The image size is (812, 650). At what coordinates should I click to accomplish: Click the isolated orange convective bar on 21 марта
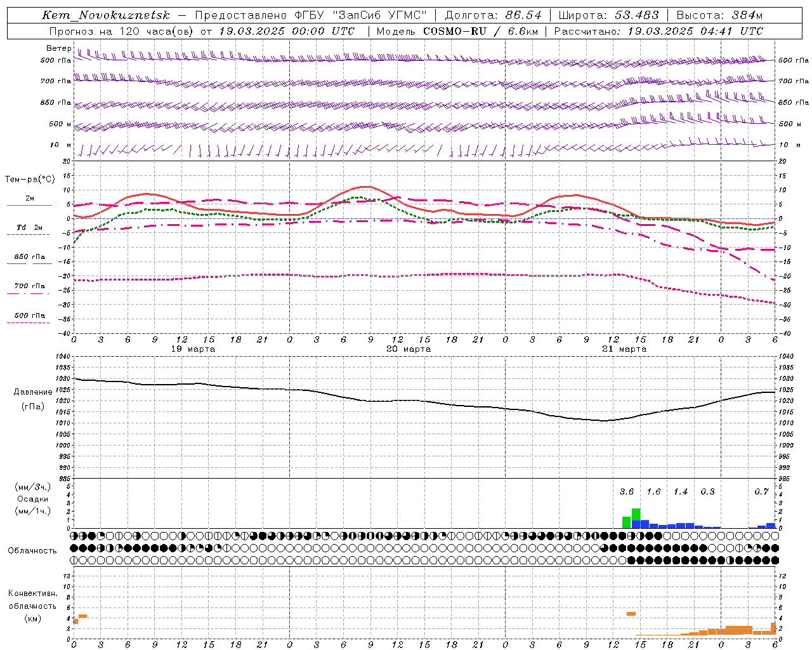coord(631,614)
